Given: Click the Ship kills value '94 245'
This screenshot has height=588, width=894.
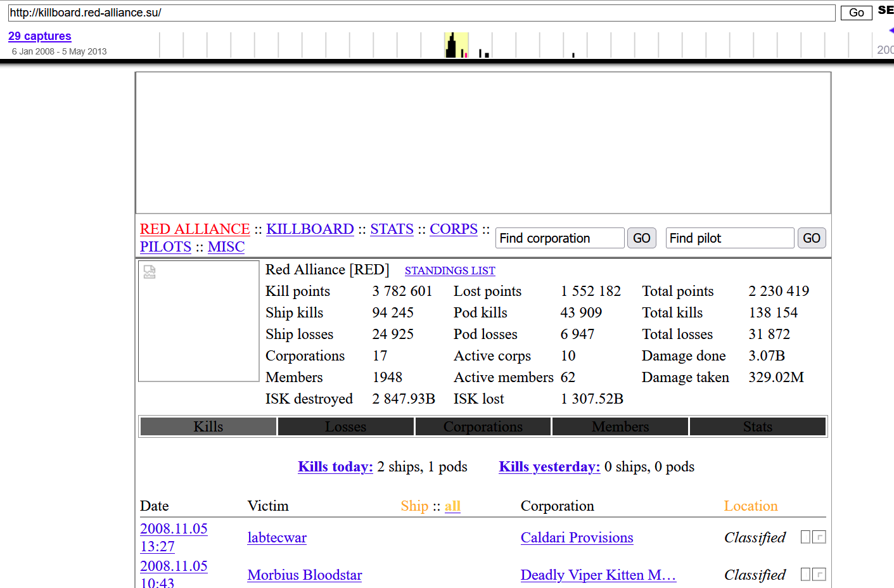Looking at the screenshot, I should coord(393,312).
